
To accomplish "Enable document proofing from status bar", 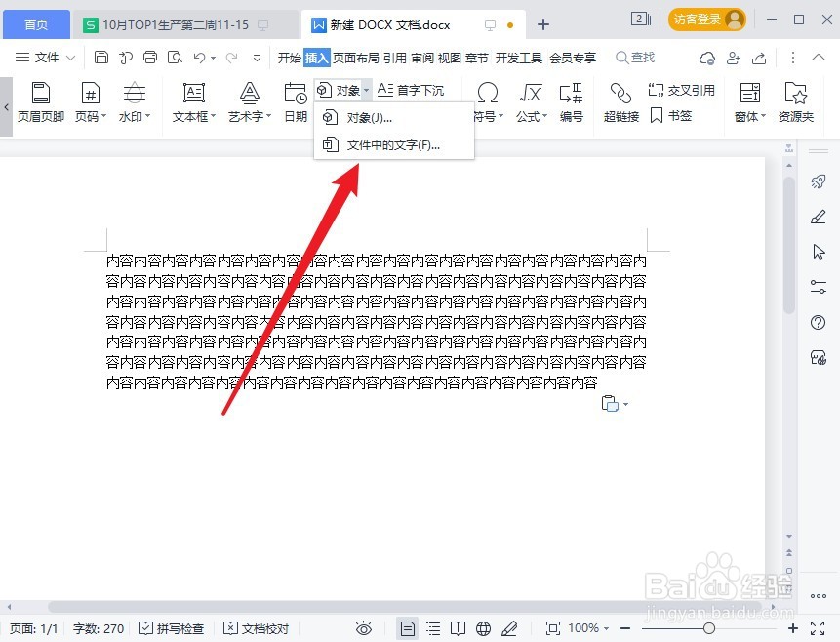I will (x=257, y=628).
